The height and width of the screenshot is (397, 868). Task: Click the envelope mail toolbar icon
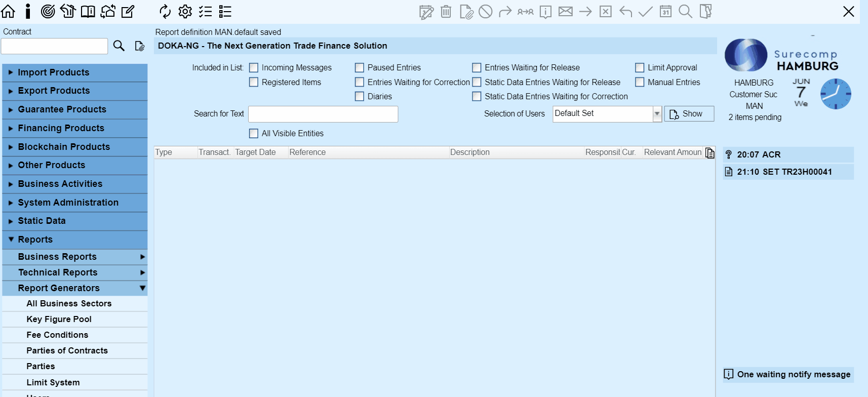566,11
